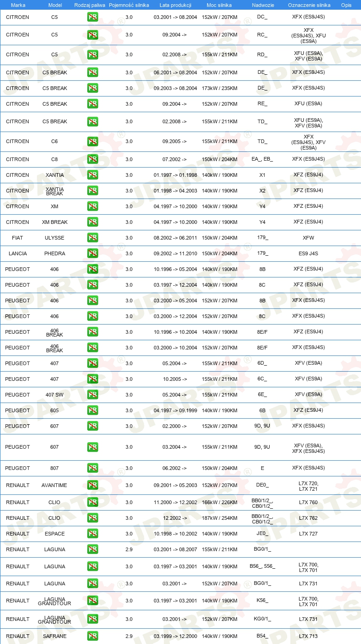Click fuel icon in Citroen C6 row
This screenshot has height=644, width=361.
pos(92,141)
